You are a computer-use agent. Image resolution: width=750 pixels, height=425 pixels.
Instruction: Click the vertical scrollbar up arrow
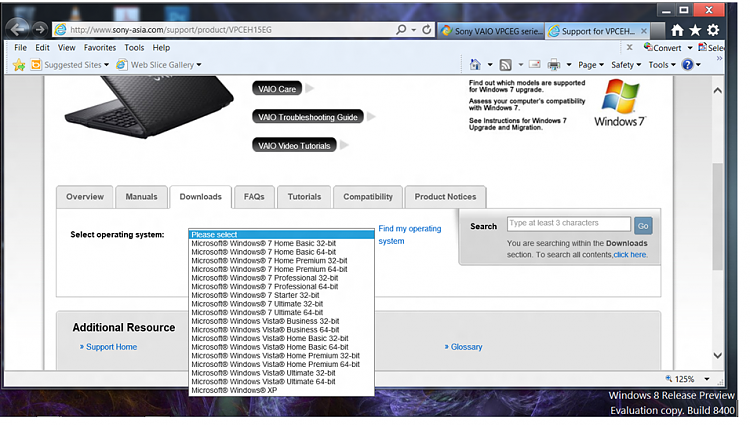point(717,90)
